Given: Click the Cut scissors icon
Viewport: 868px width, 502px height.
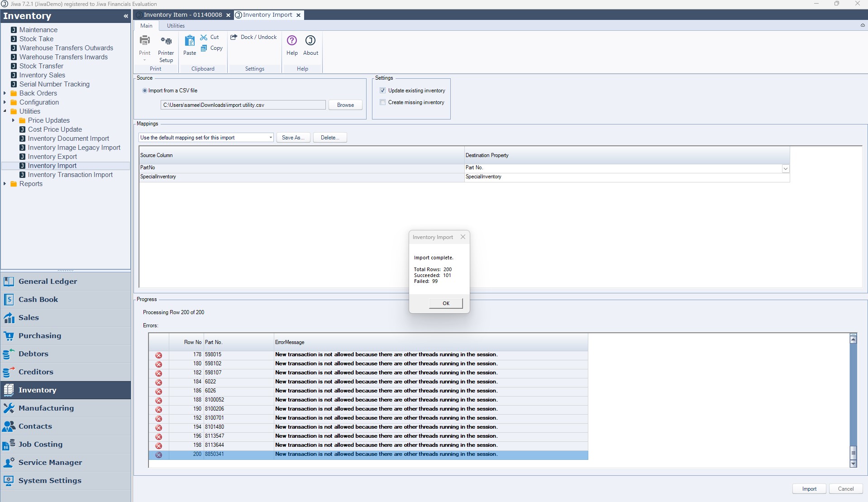Looking at the screenshot, I should 204,37.
